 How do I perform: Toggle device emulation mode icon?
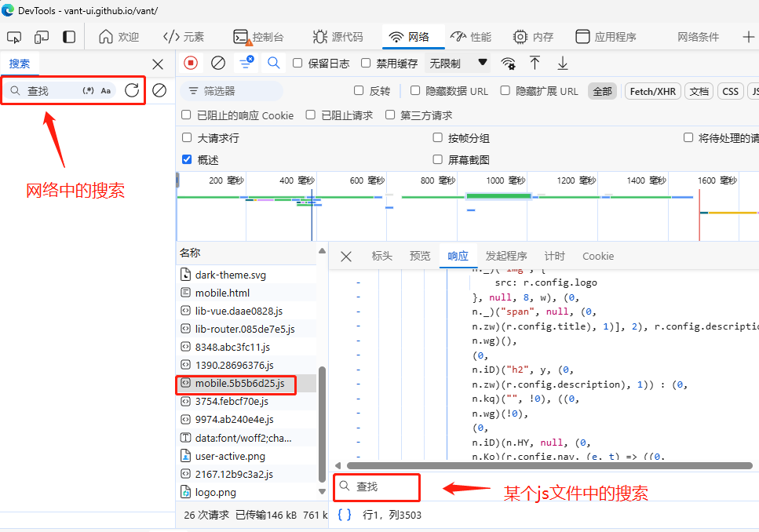pyautogui.click(x=41, y=36)
